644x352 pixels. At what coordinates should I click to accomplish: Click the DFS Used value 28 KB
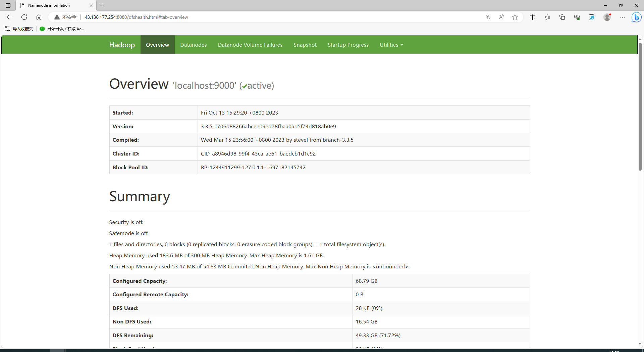click(369, 308)
